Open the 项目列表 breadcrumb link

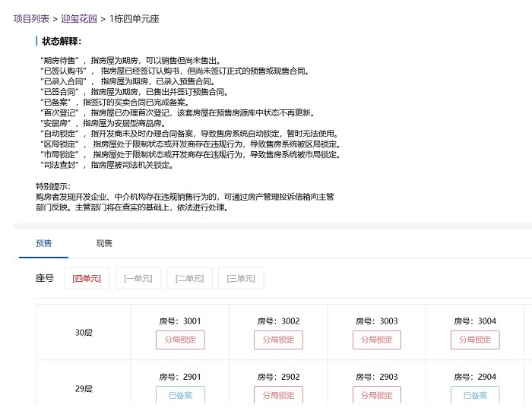tap(31, 18)
